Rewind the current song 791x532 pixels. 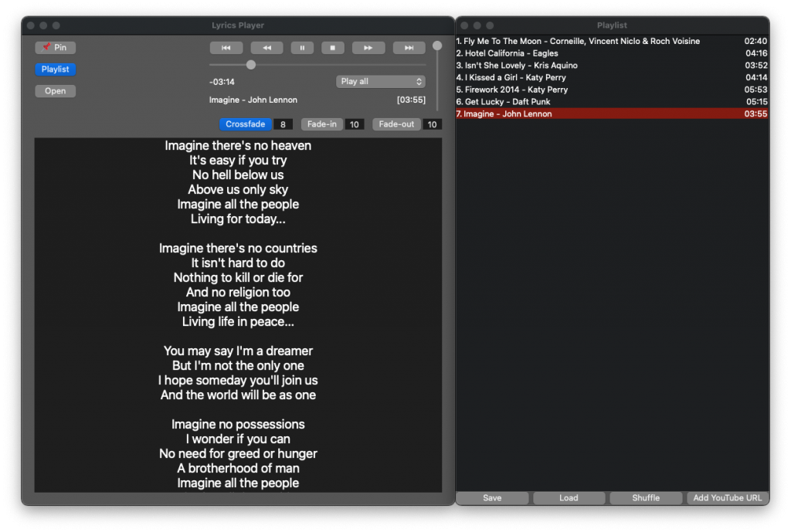(266, 47)
